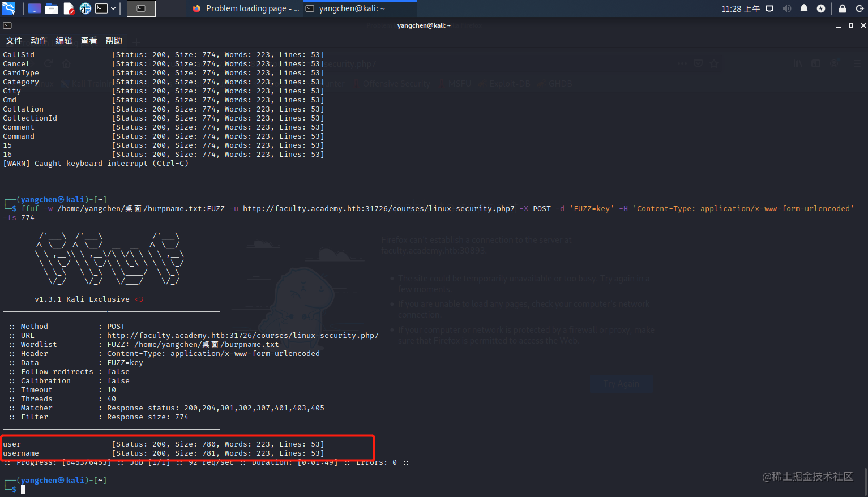This screenshot has height=497, width=868.
Task: Click the new tab plus in QTerminal
Action: [x=136, y=41]
